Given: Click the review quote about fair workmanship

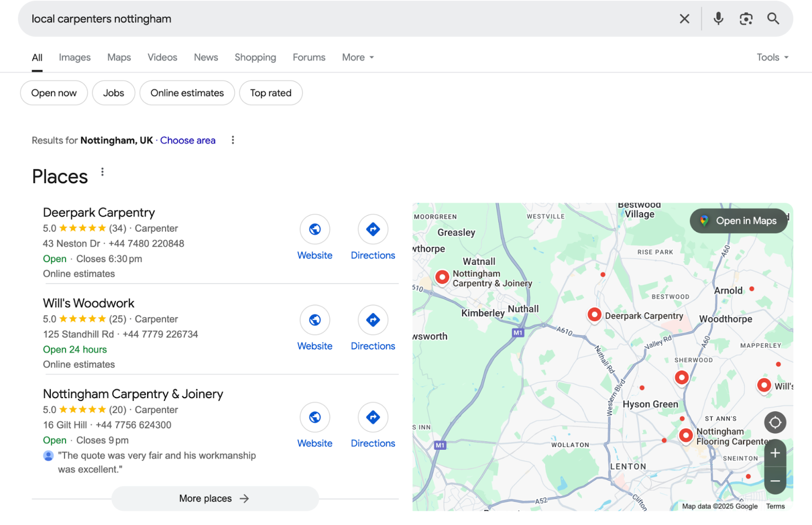Looking at the screenshot, I should (157, 463).
